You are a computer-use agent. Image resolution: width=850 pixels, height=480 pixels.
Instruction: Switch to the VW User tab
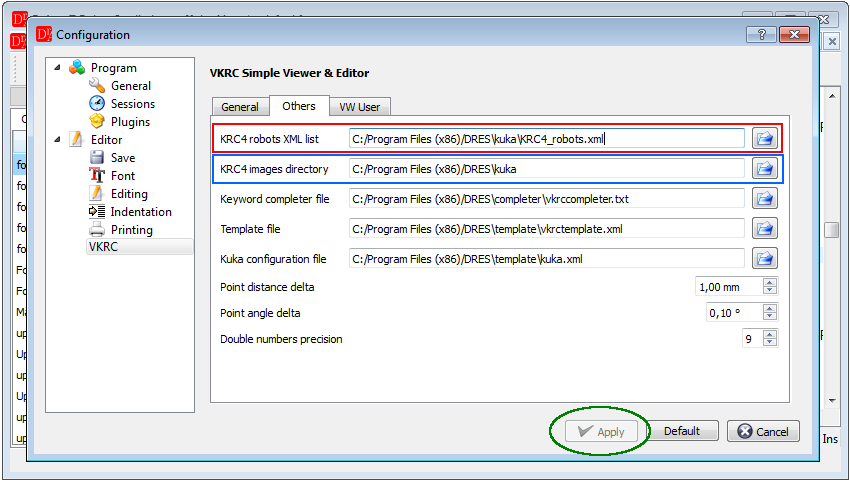click(359, 107)
